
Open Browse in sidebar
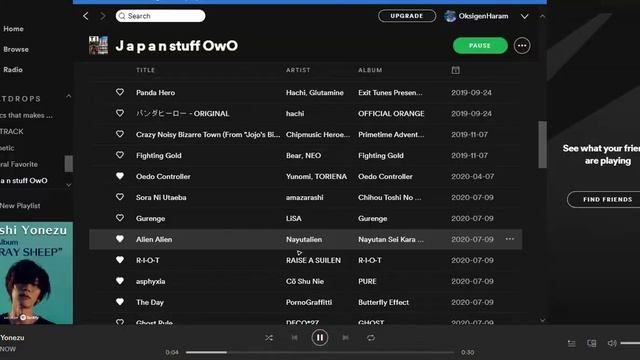point(16,49)
